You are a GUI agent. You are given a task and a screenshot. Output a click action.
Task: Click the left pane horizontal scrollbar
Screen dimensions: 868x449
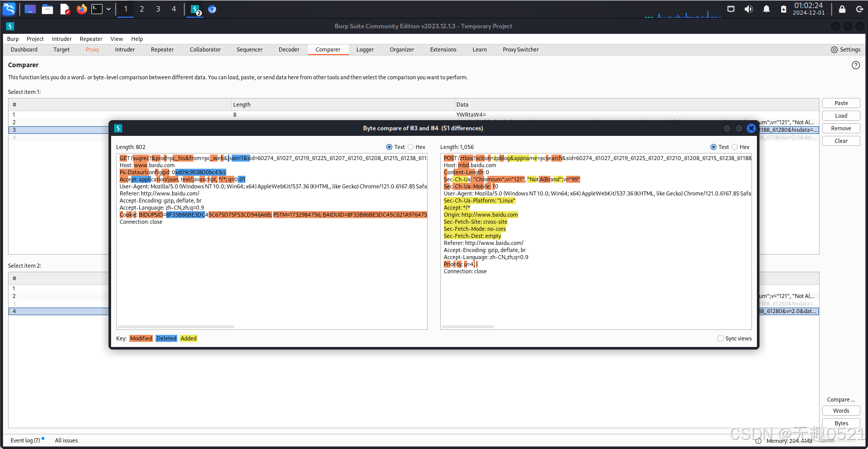[176, 327]
